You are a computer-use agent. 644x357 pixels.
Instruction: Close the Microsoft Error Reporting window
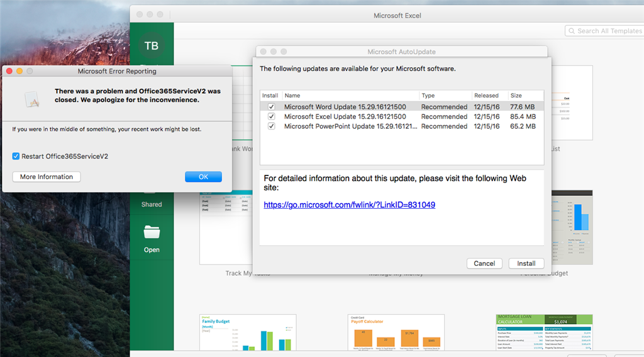(x=9, y=71)
